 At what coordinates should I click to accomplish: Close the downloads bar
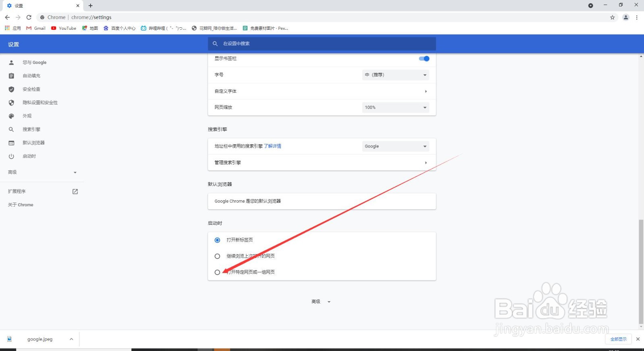[638, 339]
